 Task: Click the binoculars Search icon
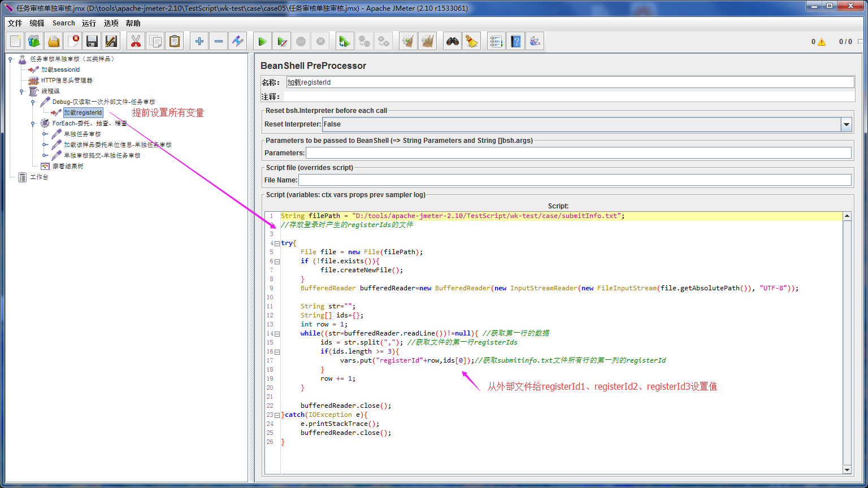(x=452, y=41)
